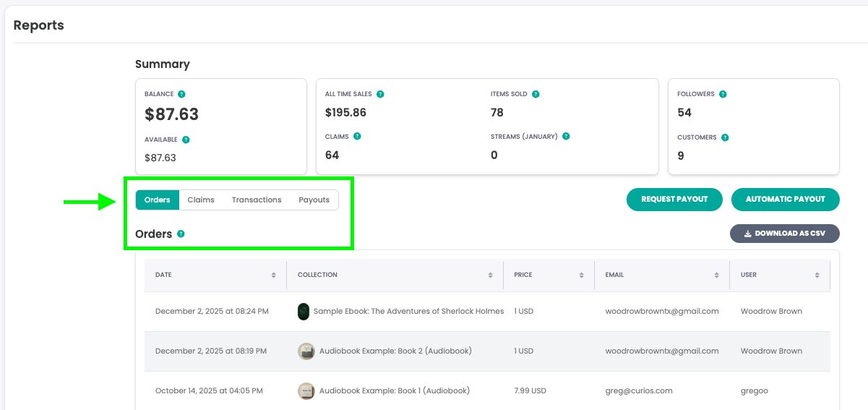Click the Request Payout button
Image resolution: width=868 pixels, height=410 pixels.
(674, 200)
